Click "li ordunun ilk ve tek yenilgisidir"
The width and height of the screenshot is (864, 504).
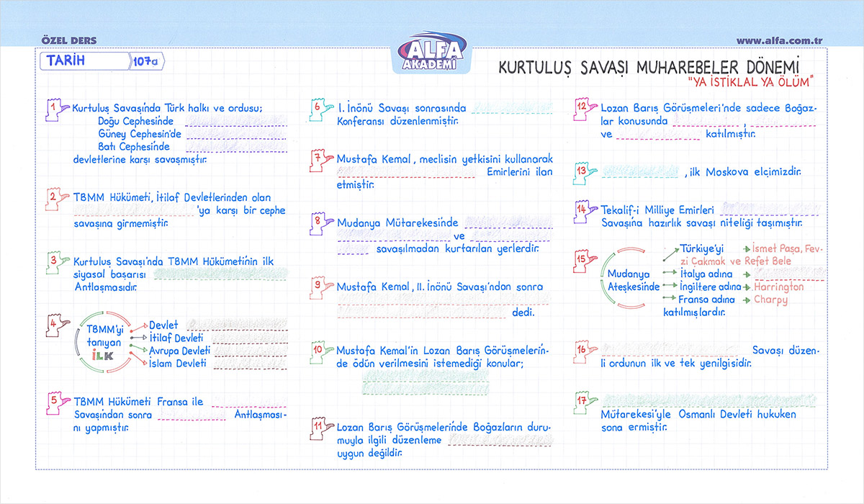pos(676,364)
